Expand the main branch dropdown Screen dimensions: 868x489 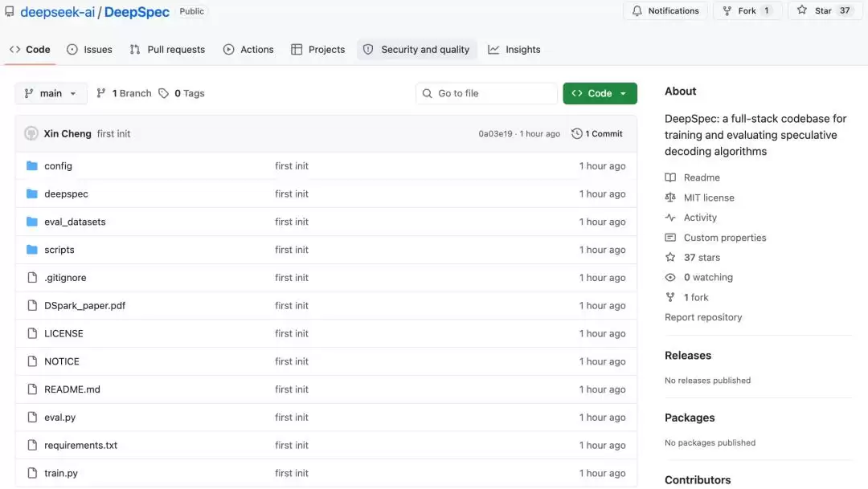(51, 93)
